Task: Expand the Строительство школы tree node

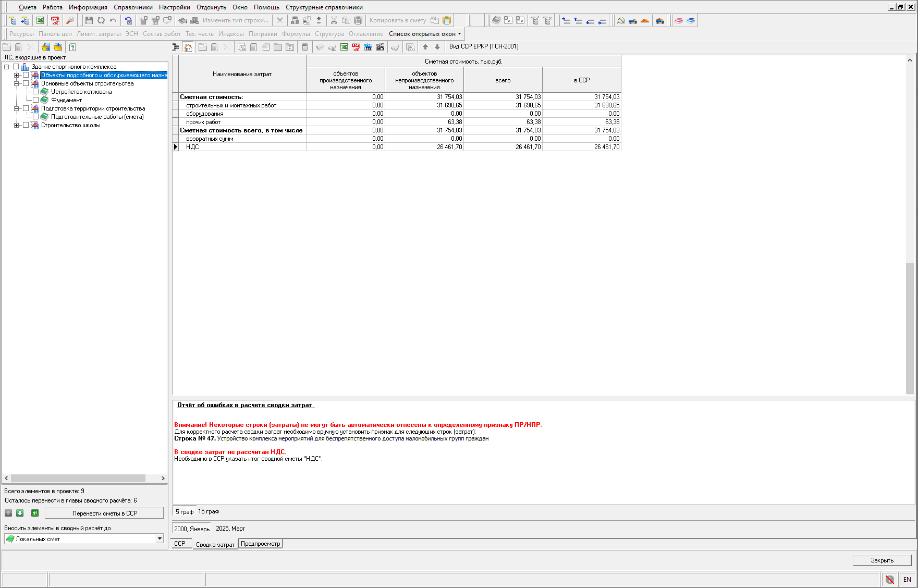Action: pos(16,125)
